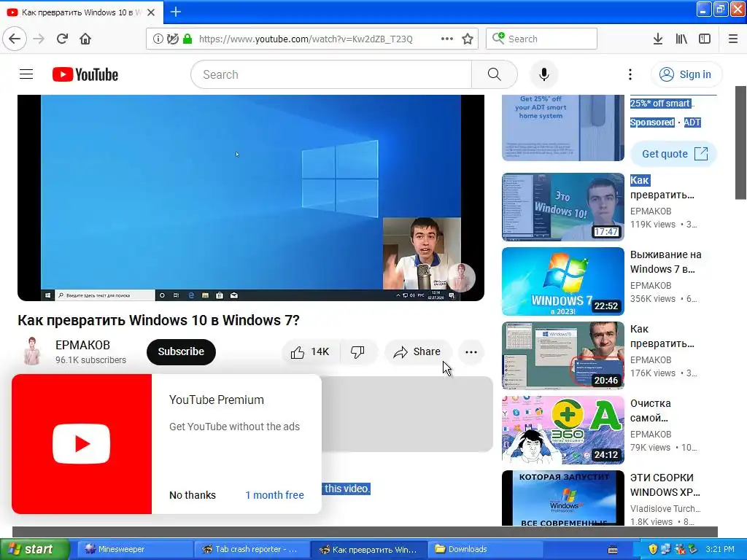Open the YouTube guide hamburger menu
747x560 pixels.
point(26,74)
